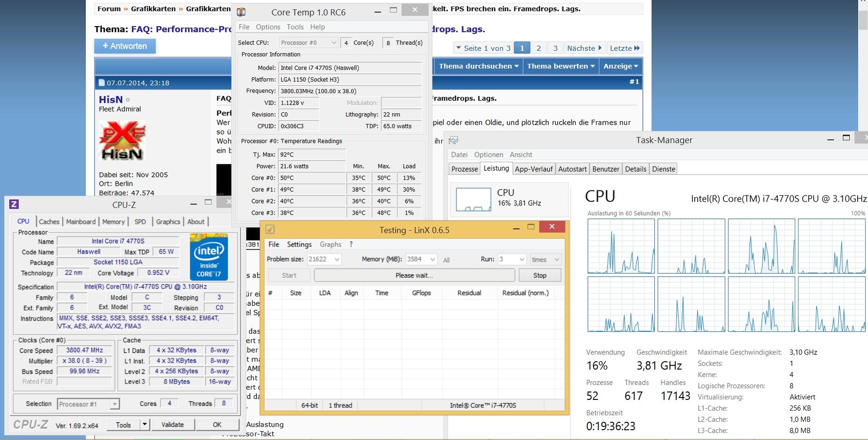
Task: Open the HisN username profile link
Action: pyautogui.click(x=111, y=99)
